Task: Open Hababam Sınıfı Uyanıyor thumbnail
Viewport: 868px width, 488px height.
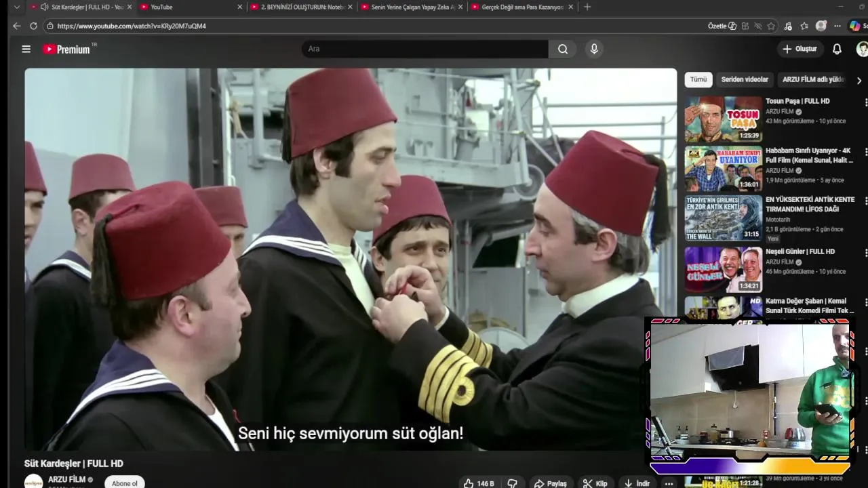Action: pyautogui.click(x=723, y=168)
